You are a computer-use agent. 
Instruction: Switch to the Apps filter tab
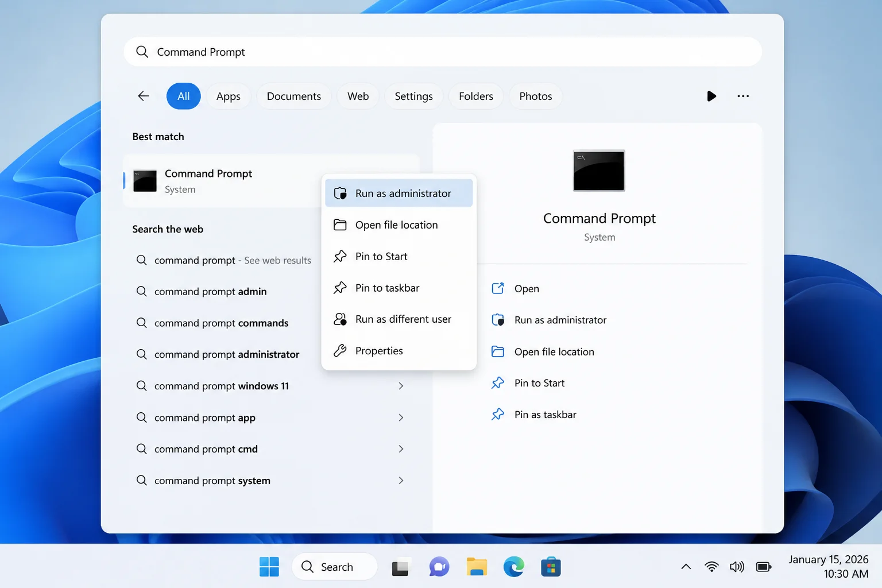point(229,96)
